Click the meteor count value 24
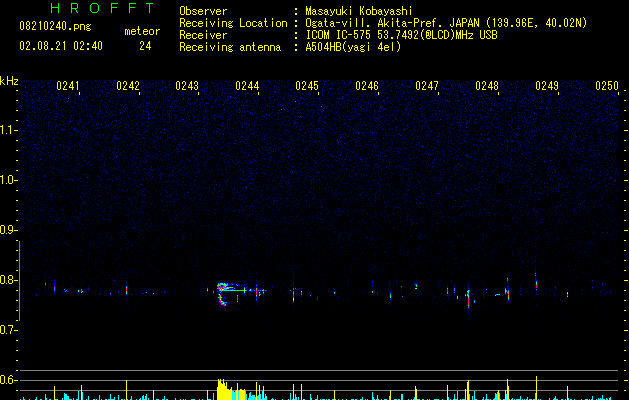The width and height of the screenshot is (629, 400). point(145,46)
